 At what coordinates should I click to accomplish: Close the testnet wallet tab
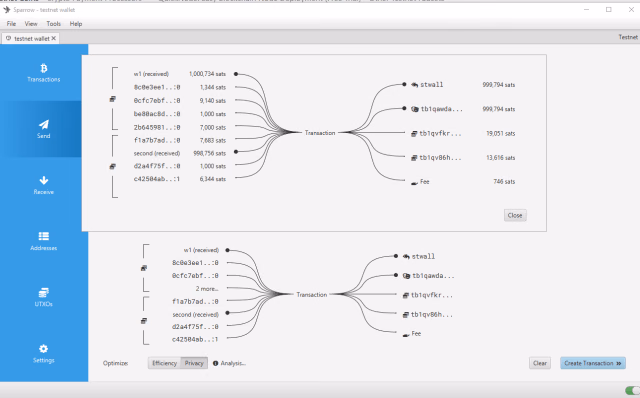[53, 38]
